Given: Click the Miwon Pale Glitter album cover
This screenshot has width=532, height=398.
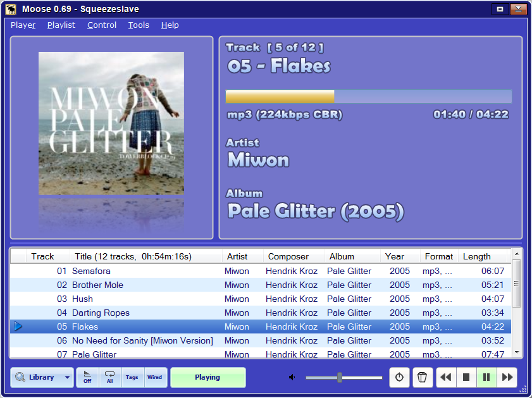Looking at the screenshot, I should point(111,123).
